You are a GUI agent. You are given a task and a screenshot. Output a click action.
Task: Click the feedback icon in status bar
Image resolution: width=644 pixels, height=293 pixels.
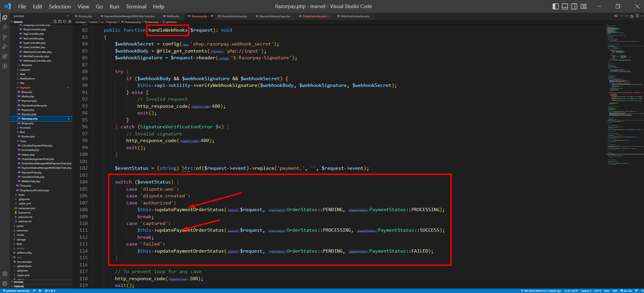(636, 291)
